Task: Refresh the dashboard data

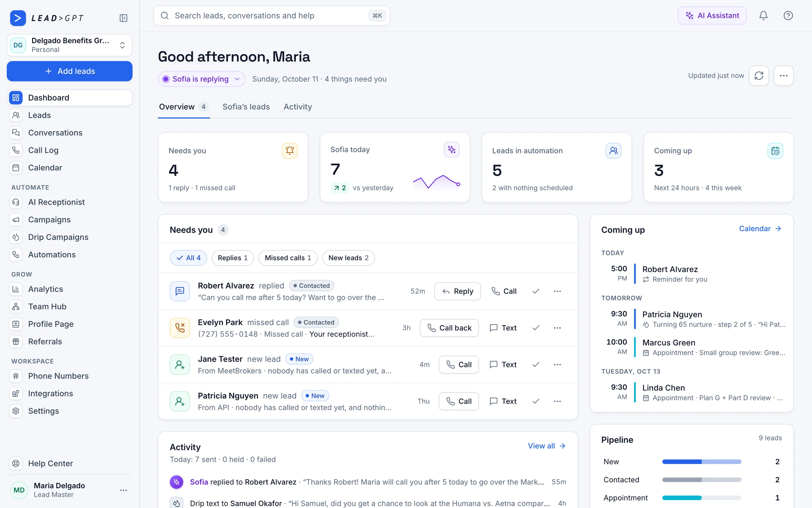Action: [759, 76]
